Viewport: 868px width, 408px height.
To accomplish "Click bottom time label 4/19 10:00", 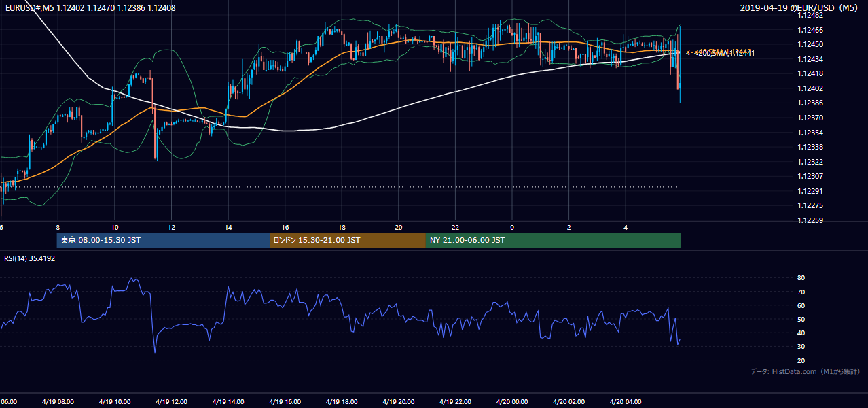I will 115,401.
